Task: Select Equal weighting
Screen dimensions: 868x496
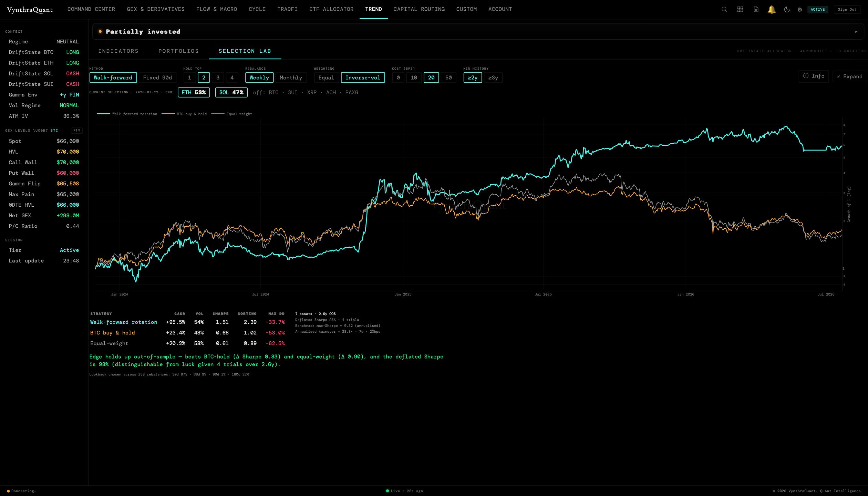Action: pos(326,77)
